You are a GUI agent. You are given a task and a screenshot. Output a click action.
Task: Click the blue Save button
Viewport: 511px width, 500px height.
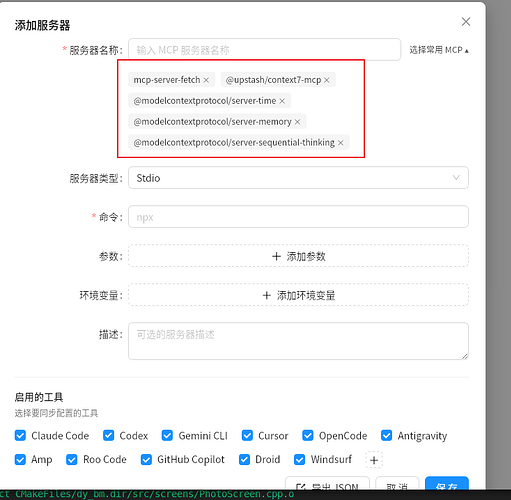coord(447,484)
